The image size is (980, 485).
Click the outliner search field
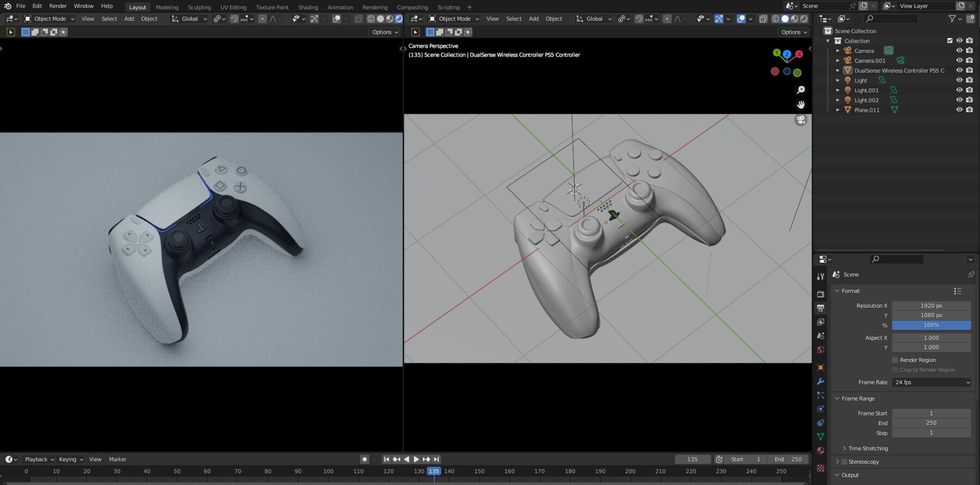(891, 19)
